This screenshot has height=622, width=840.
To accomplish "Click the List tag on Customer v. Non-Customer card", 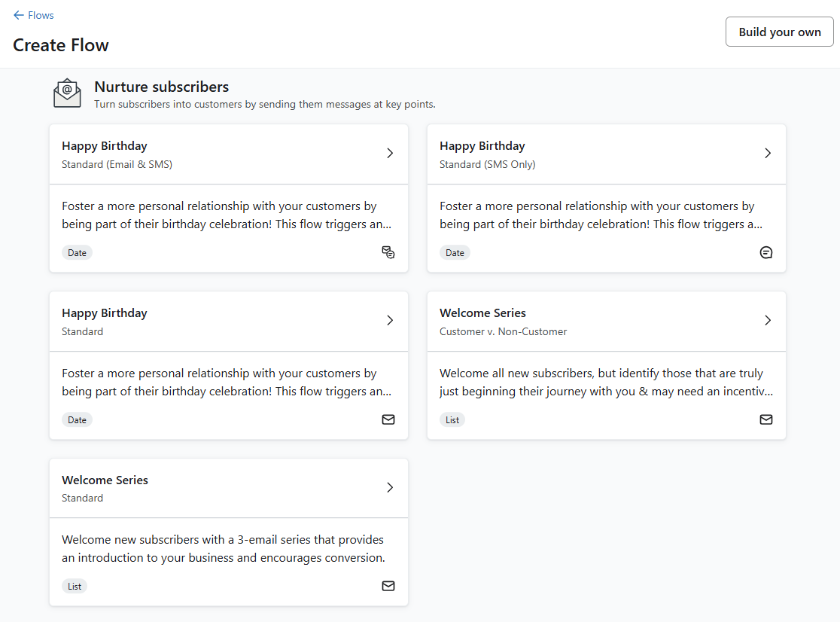I will 452,420.
